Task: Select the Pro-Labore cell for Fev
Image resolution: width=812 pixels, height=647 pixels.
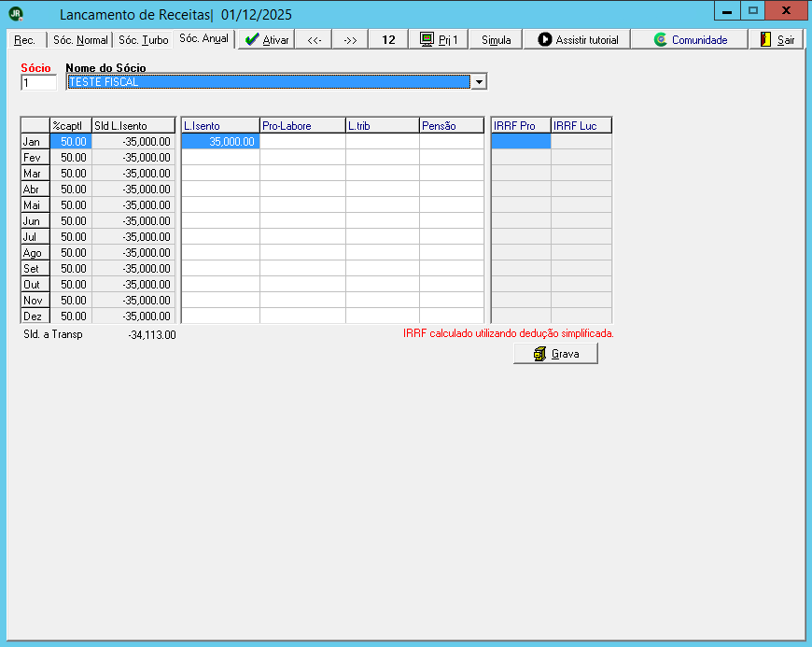Action: click(x=303, y=158)
